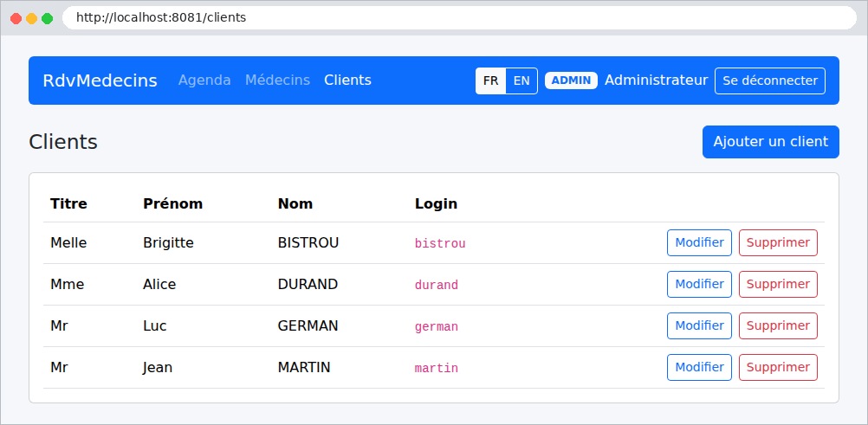
Task: Edit Alice DURAND with Modifier
Action: click(699, 285)
